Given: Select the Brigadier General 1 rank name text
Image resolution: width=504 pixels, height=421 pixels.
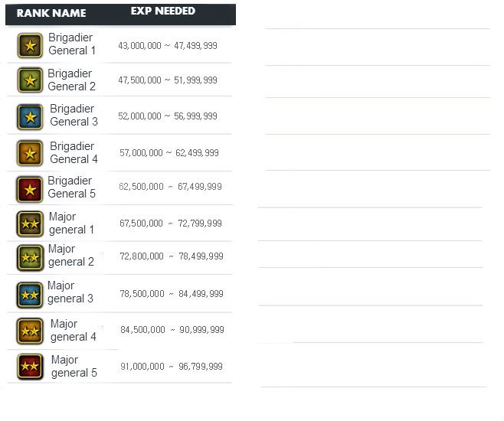Looking at the screenshot, I should click(72, 44).
